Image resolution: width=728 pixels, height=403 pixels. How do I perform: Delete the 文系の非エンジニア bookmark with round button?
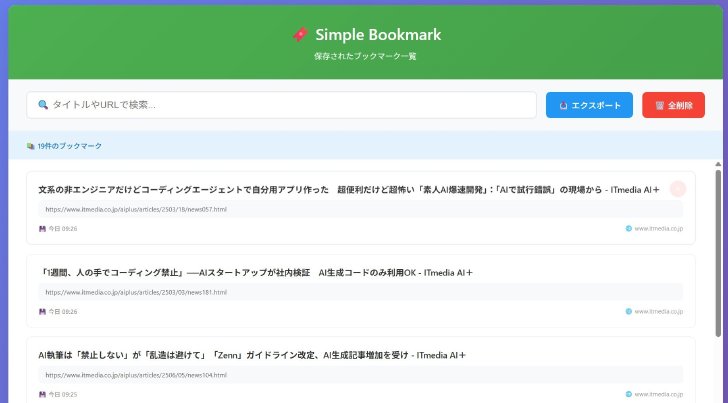678,189
